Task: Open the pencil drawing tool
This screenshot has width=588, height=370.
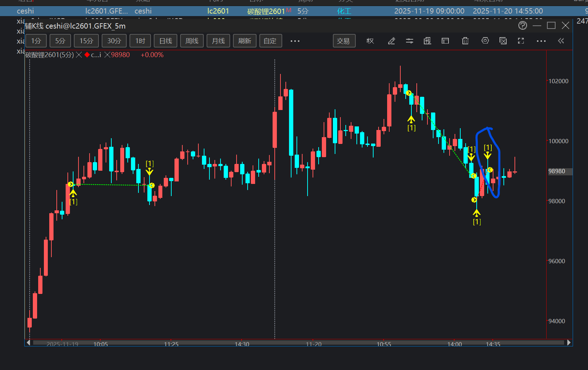Action: [x=391, y=41]
